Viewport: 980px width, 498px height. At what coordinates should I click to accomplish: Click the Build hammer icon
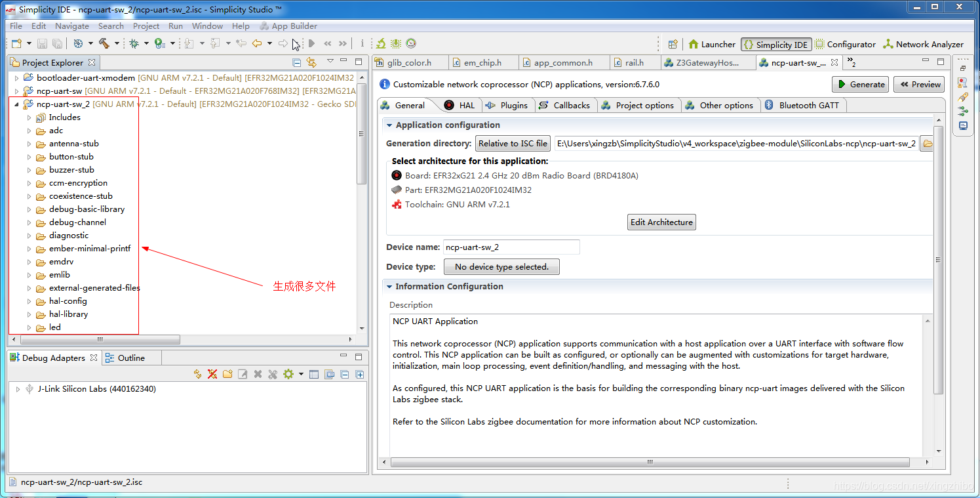pos(104,43)
